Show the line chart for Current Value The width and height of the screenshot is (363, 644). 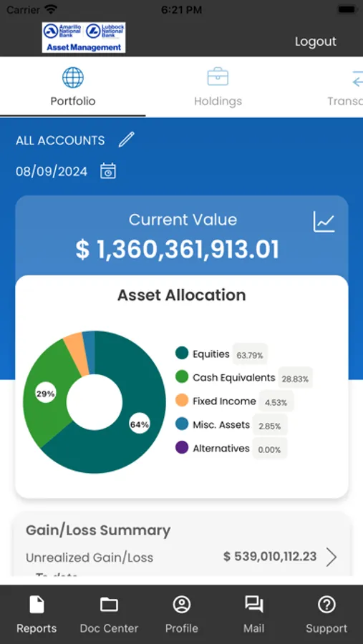(324, 221)
